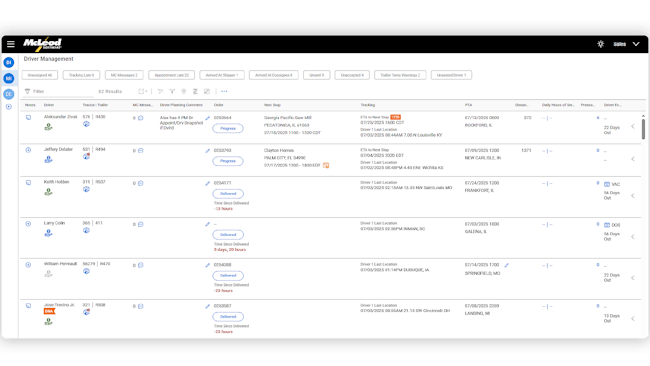The width and height of the screenshot is (650, 366).
Task: Toggle light theme with the sun icon
Action: coord(600,44)
